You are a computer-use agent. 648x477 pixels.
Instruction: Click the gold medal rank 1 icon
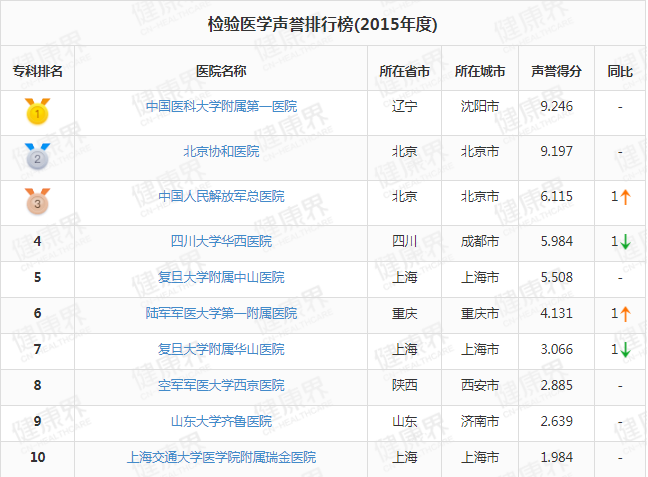(x=37, y=111)
